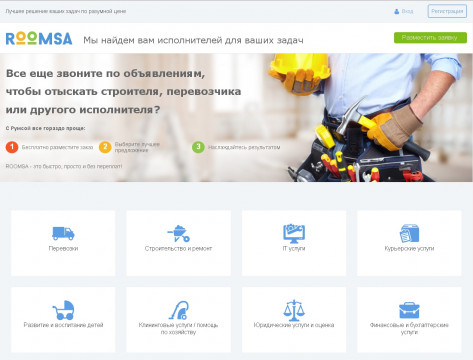473x360 pixels.
Task: Click the scales of justice icon
Action: tap(294, 310)
